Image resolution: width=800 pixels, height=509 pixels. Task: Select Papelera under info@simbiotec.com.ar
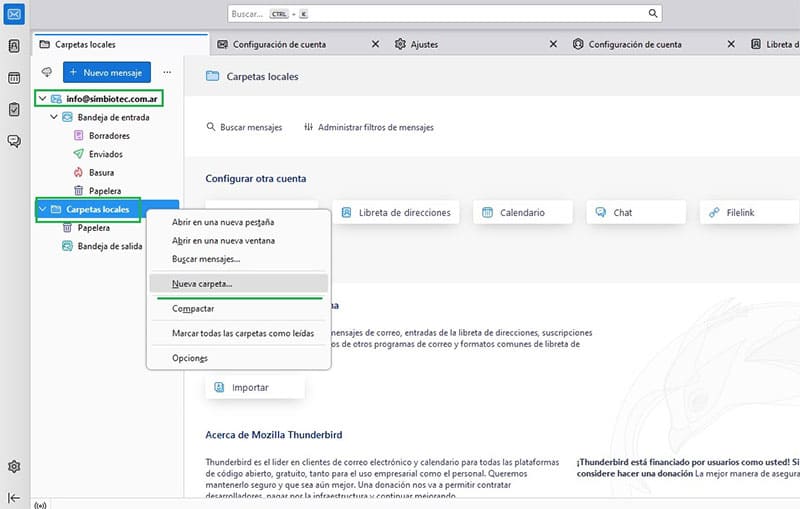[x=105, y=191]
